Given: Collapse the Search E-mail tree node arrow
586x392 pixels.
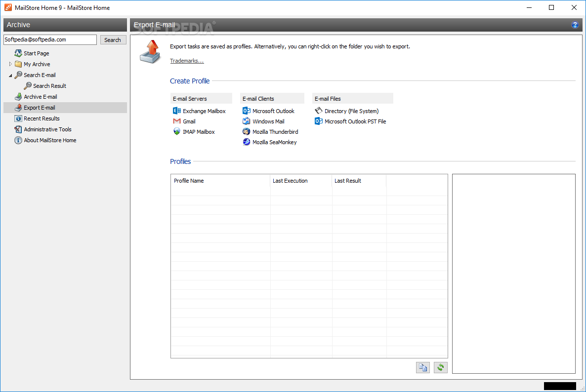Looking at the screenshot, I should click(10, 76).
